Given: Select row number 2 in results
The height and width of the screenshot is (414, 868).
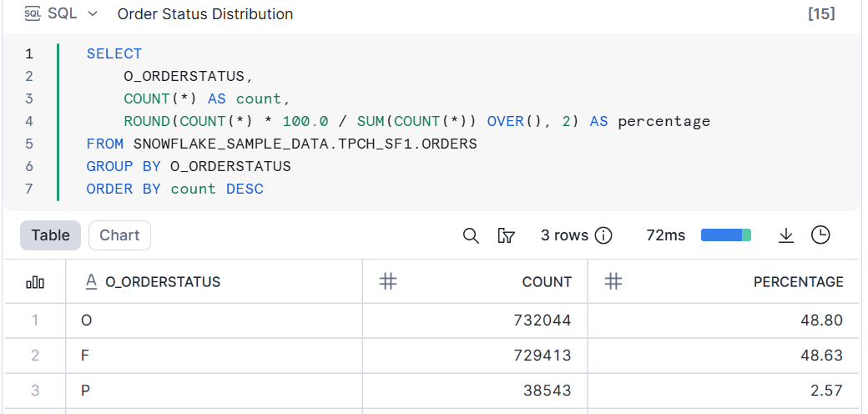Looking at the screenshot, I should pos(35,356).
